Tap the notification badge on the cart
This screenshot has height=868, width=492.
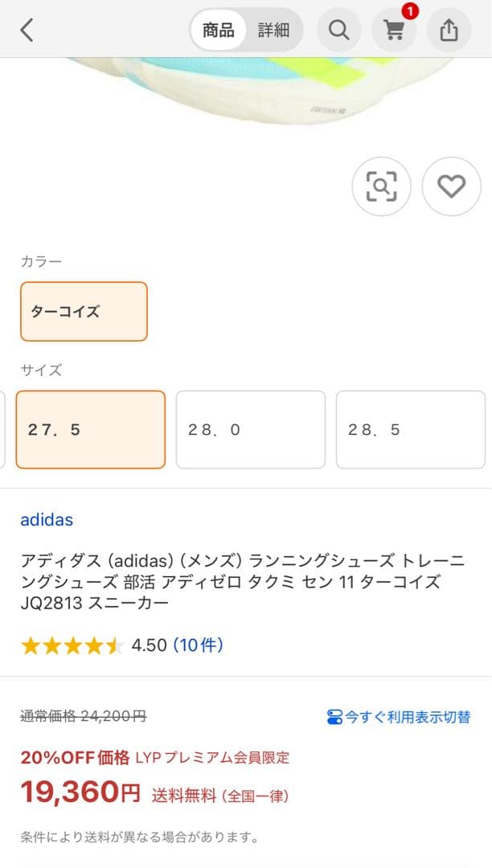point(410,12)
